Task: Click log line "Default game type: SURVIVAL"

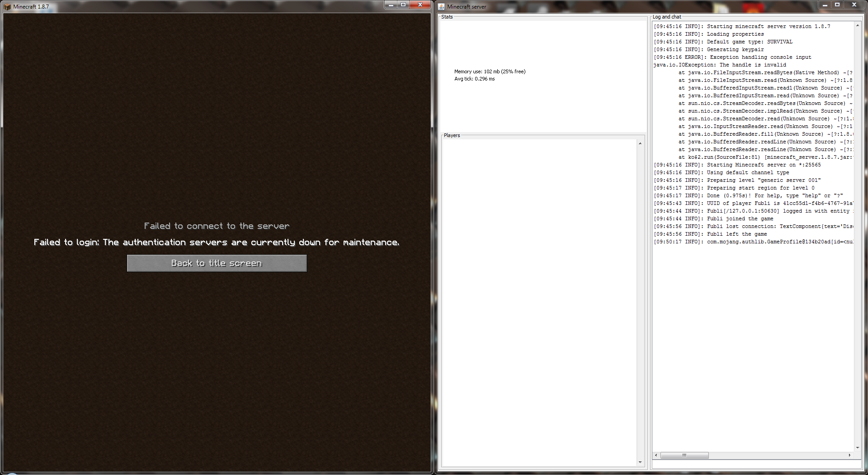Action: (x=723, y=42)
